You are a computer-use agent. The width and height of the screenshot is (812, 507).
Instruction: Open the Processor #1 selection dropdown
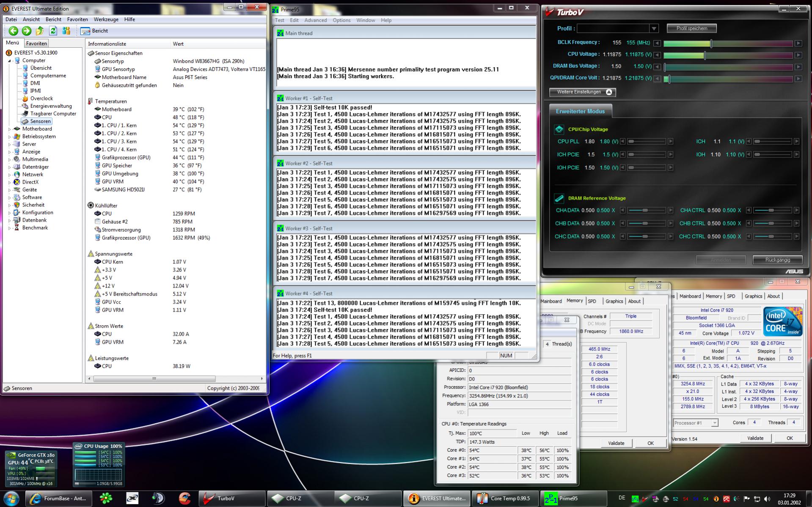click(x=714, y=423)
